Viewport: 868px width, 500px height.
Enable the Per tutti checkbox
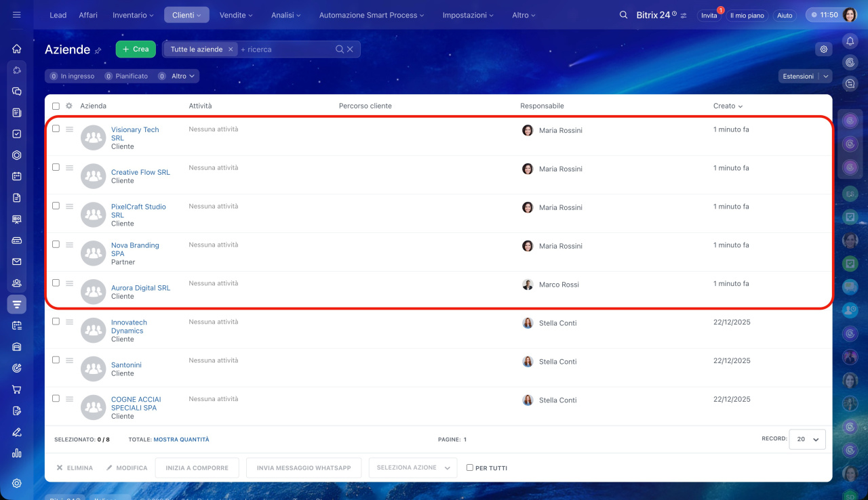[x=470, y=467]
